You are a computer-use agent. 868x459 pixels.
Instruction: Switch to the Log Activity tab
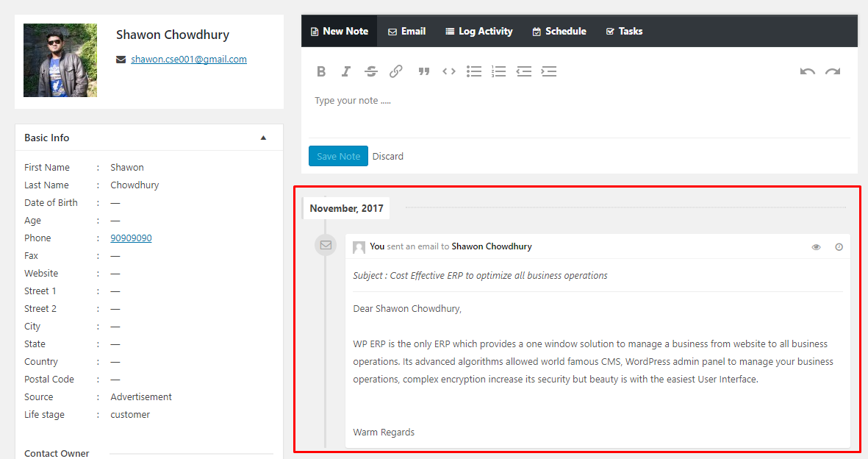tap(479, 31)
